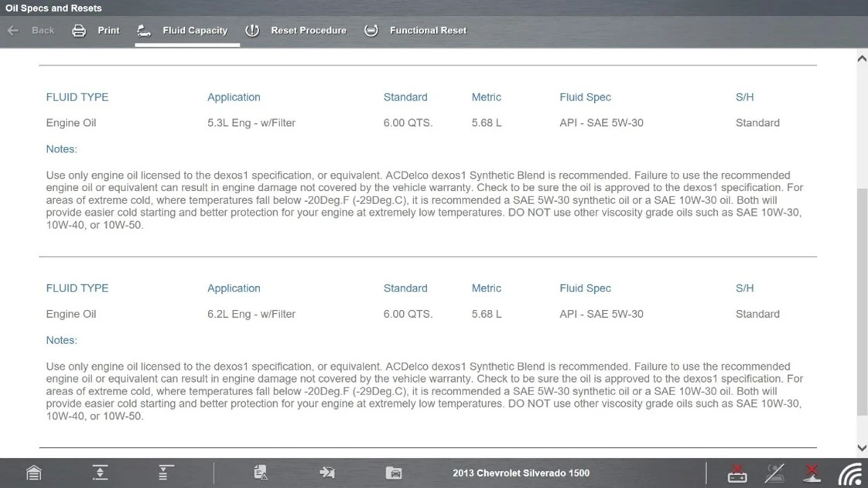
Task: Open the vehicle records folder icon
Action: point(394,473)
